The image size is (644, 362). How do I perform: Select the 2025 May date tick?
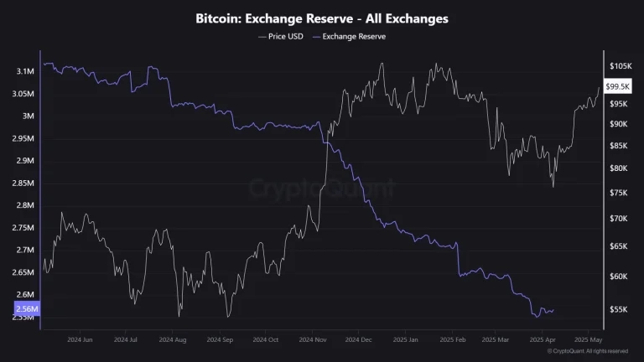tap(588, 340)
